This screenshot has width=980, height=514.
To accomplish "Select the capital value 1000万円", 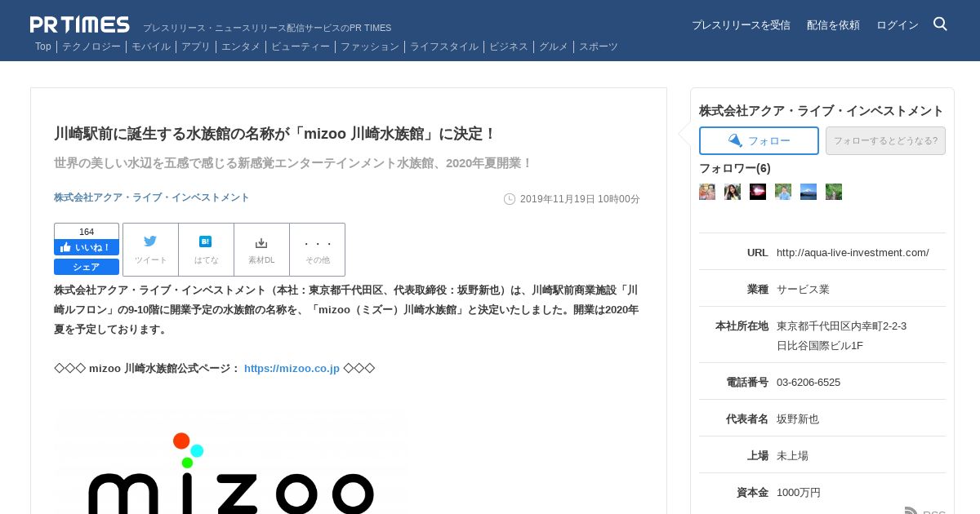I will pos(799,492).
